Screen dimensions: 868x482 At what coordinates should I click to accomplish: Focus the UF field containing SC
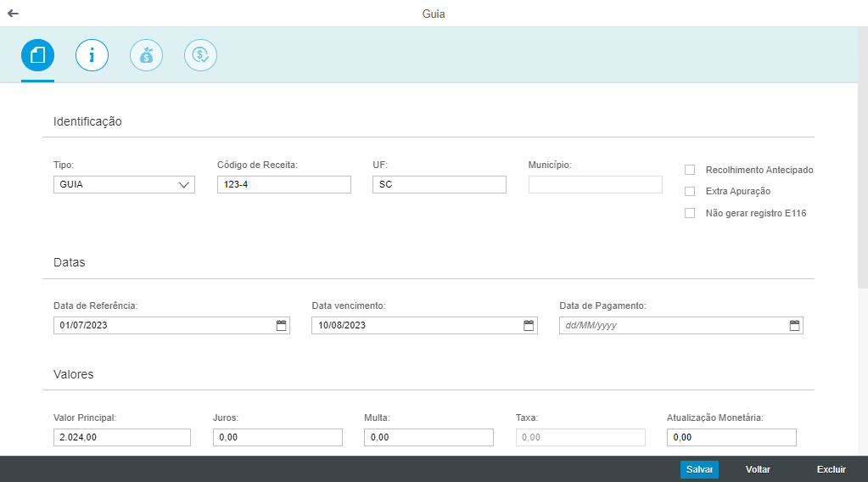click(x=440, y=184)
